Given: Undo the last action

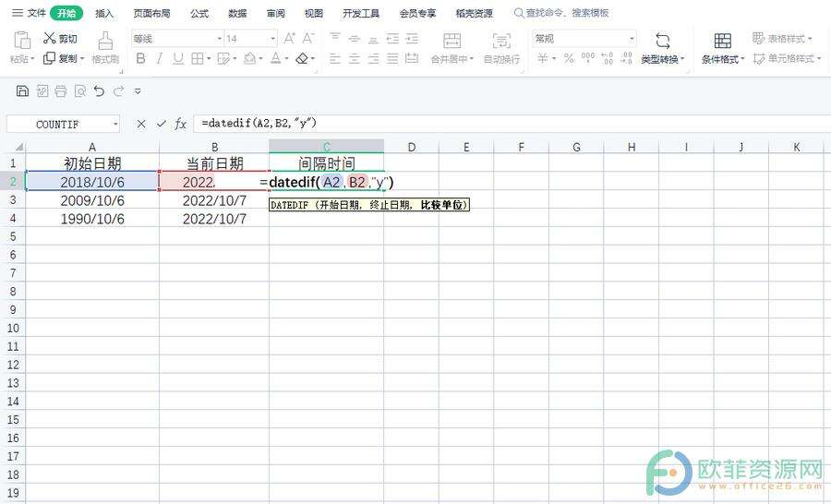Looking at the screenshot, I should 99,91.
